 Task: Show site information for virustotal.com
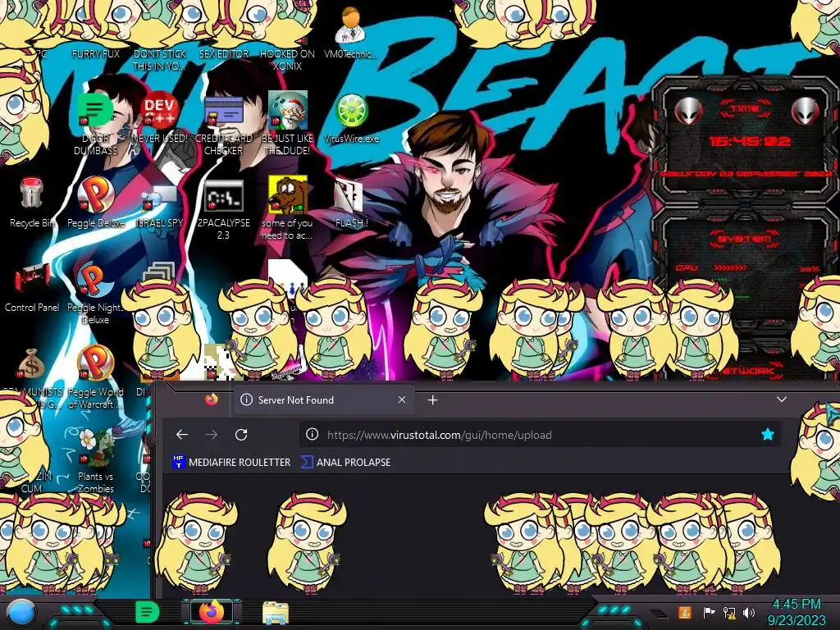[x=312, y=435]
